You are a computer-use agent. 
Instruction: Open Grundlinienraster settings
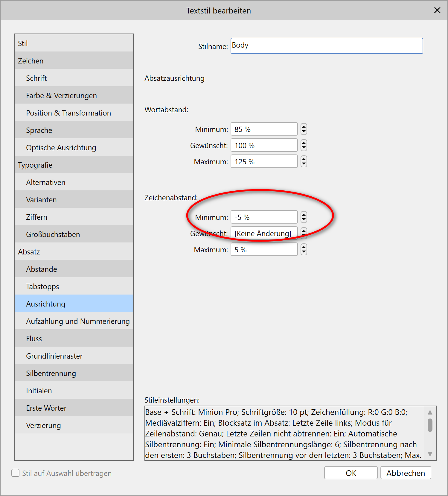click(x=74, y=356)
